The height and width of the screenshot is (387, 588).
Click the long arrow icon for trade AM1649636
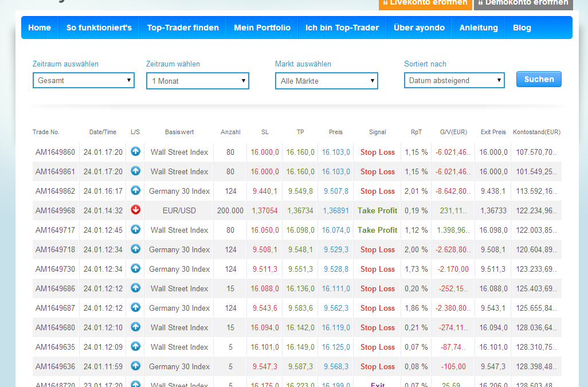[135, 366]
